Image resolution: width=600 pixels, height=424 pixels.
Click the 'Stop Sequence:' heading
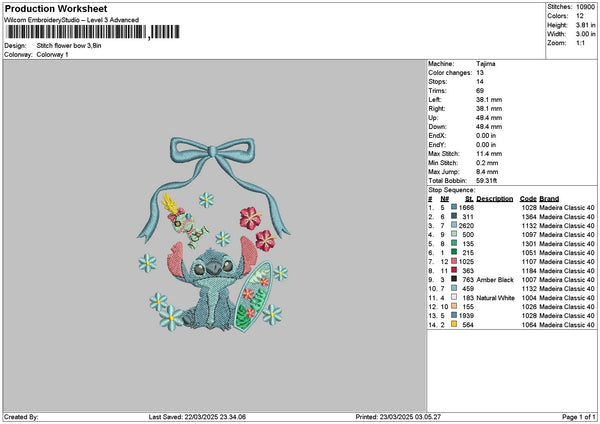[x=452, y=190]
